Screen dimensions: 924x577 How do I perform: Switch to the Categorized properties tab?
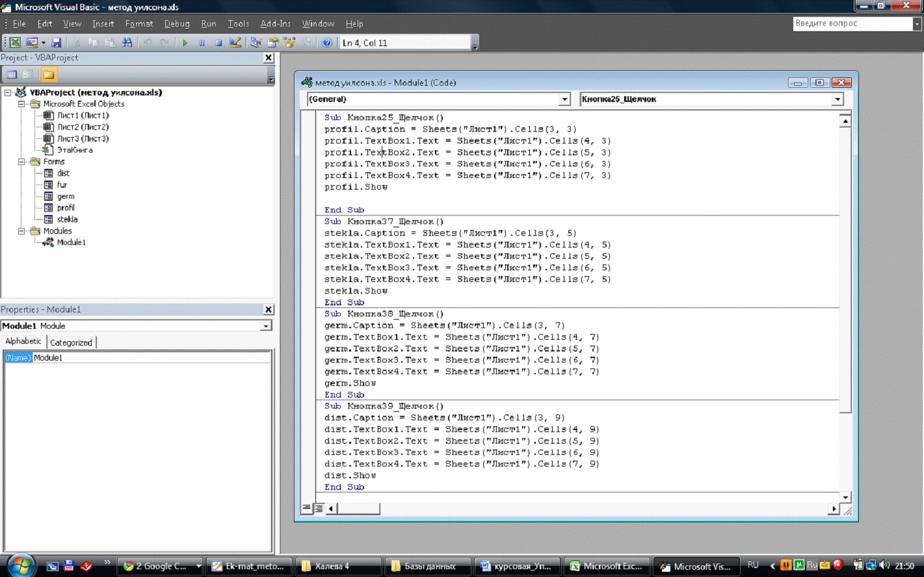tap(71, 342)
